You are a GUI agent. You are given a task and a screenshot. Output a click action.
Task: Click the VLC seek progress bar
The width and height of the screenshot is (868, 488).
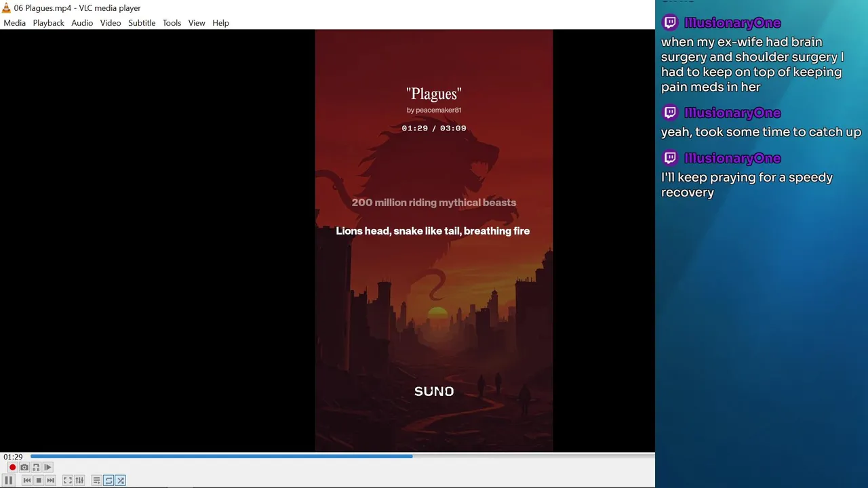point(341,456)
